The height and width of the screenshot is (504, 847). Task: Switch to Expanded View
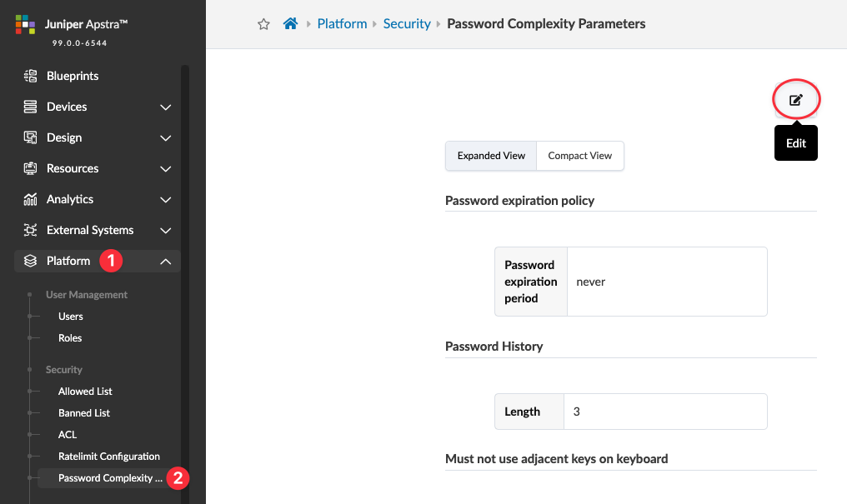pos(491,156)
